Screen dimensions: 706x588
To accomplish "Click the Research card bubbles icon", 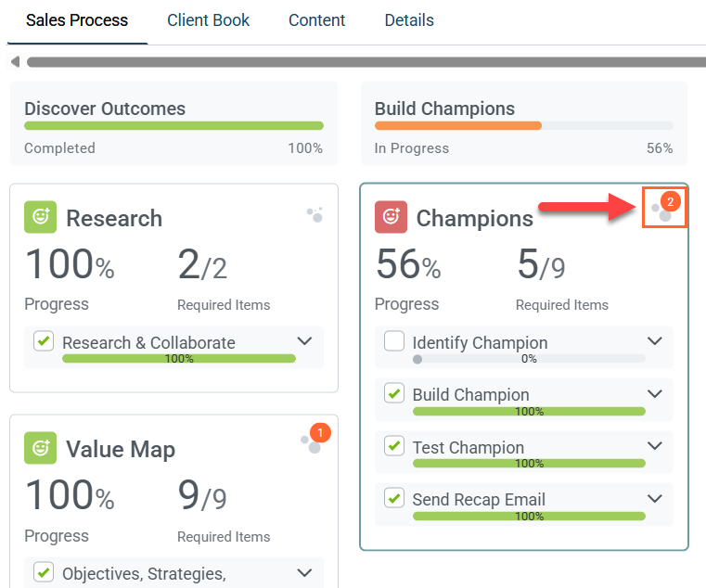I will point(315,214).
